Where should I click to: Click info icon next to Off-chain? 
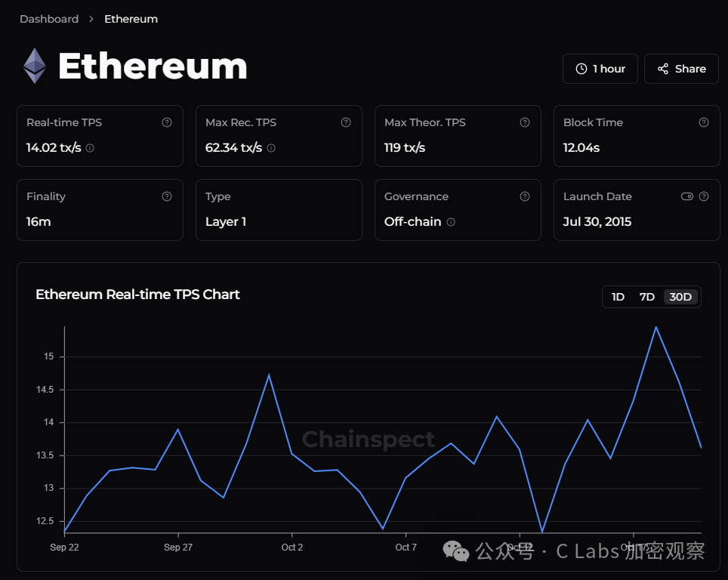pyautogui.click(x=451, y=222)
